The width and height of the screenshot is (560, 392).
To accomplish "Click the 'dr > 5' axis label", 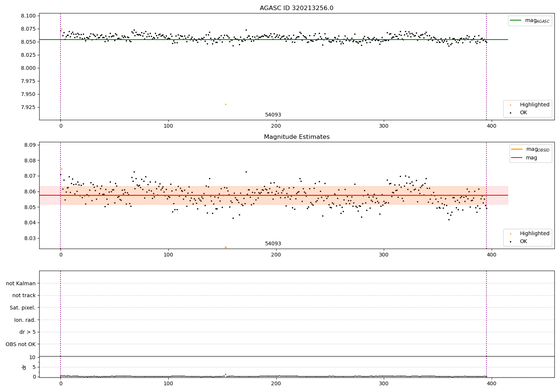I will (x=28, y=332).
